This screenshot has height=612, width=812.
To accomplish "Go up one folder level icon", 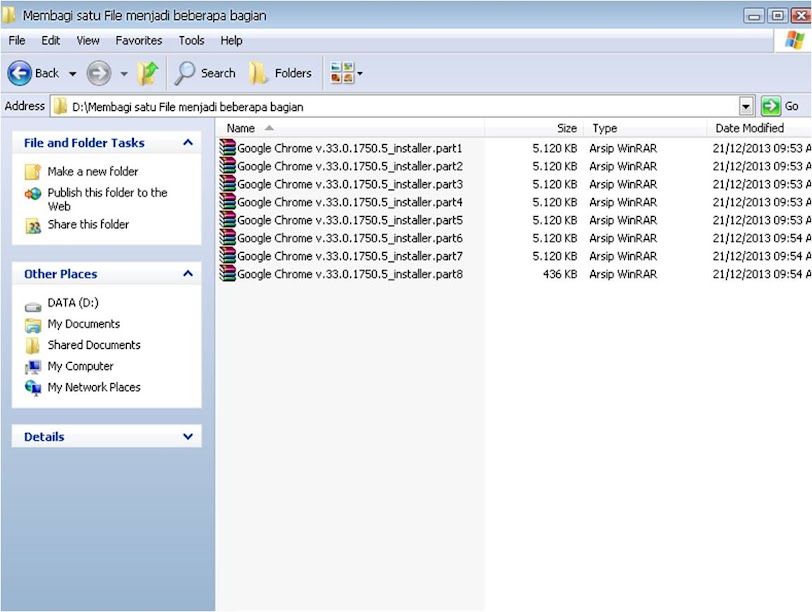I will click(148, 73).
